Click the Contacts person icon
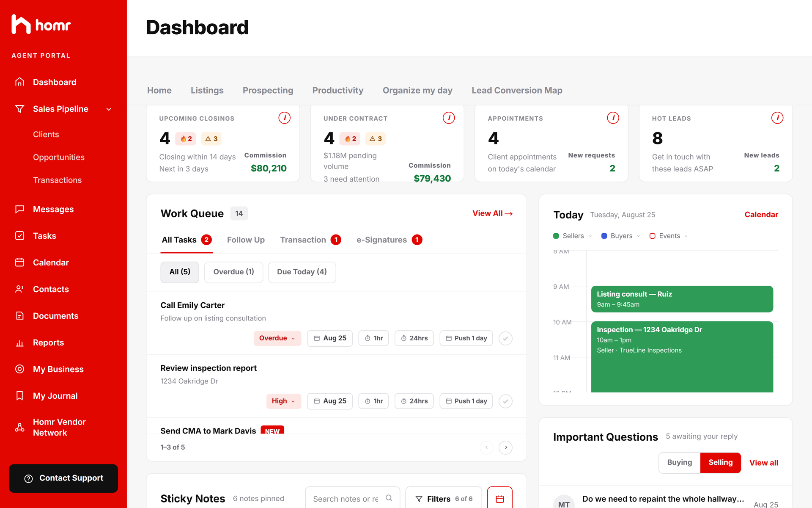 pyautogui.click(x=19, y=289)
